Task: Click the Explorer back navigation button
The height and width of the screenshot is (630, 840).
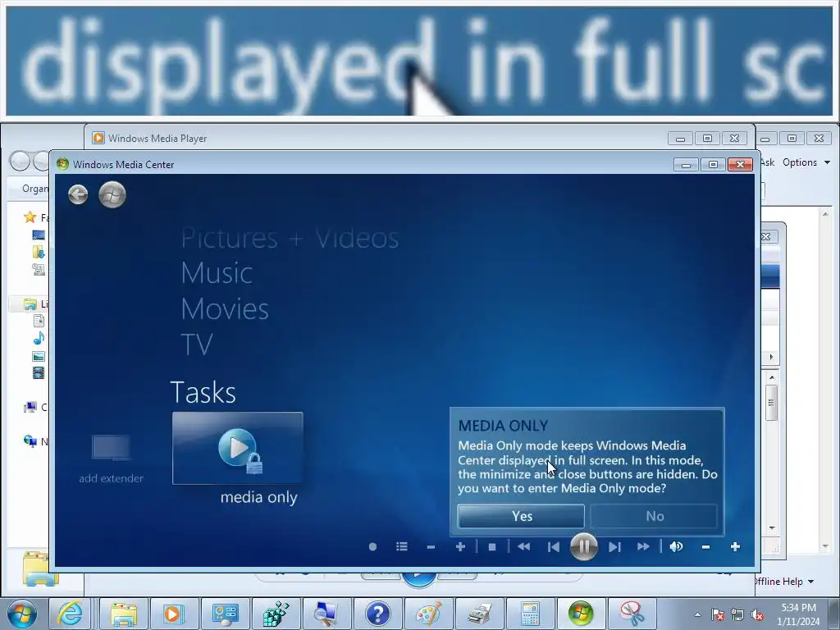Action: pyautogui.click(x=21, y=161)
